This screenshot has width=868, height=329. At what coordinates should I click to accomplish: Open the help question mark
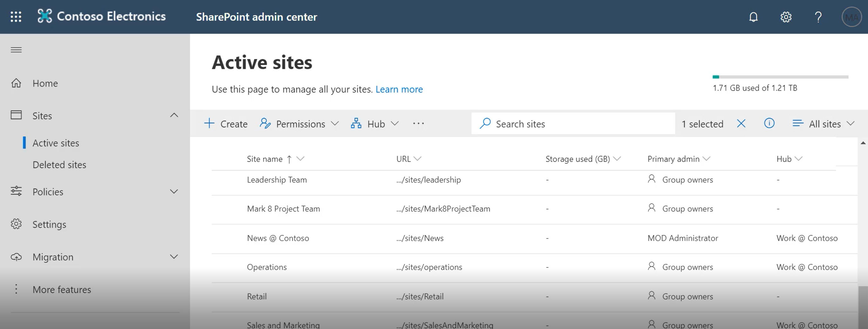click(x=818, y=17)
